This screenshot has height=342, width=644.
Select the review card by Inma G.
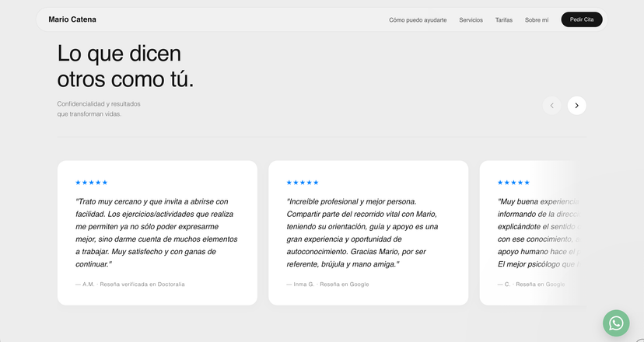tap(369, 232)
